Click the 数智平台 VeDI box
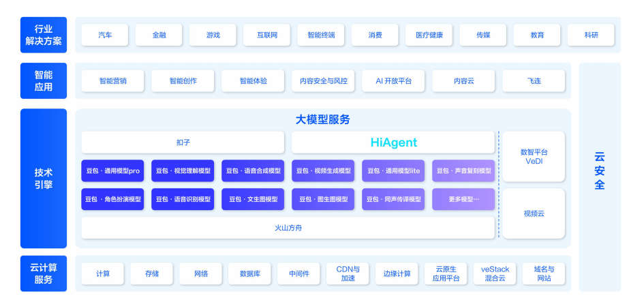Screen dimensions: 644x307 534,156
